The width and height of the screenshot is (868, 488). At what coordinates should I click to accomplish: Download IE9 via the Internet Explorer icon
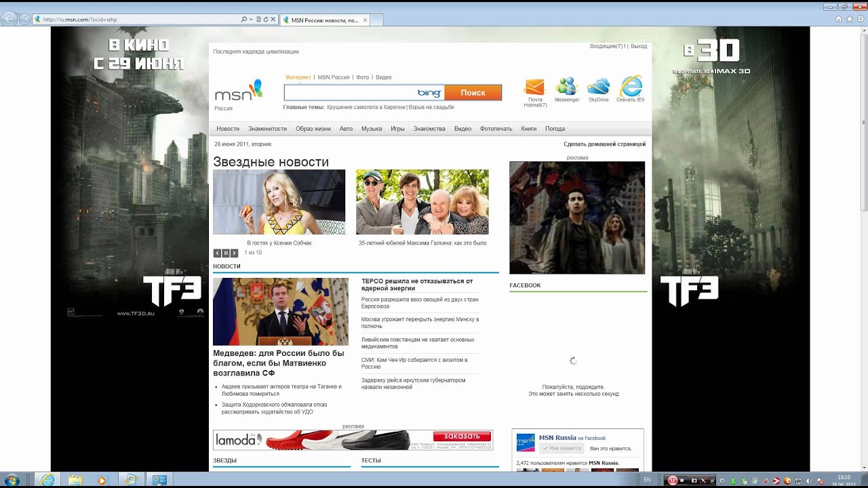click(x=631, y=86)
